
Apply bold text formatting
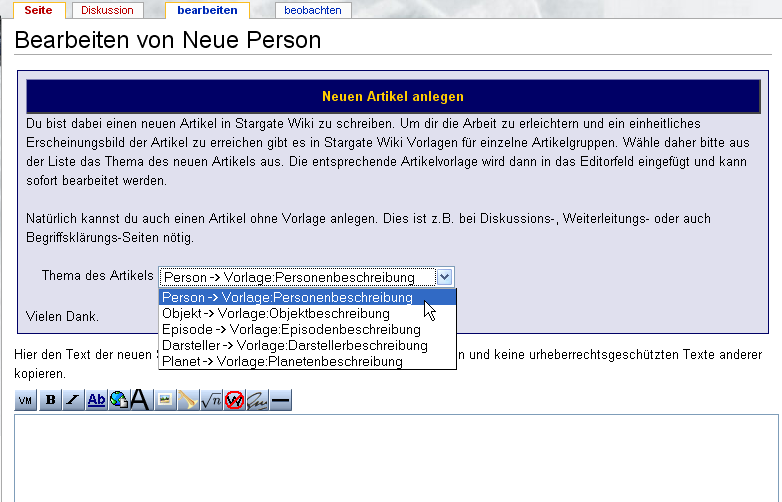(50, 400)
